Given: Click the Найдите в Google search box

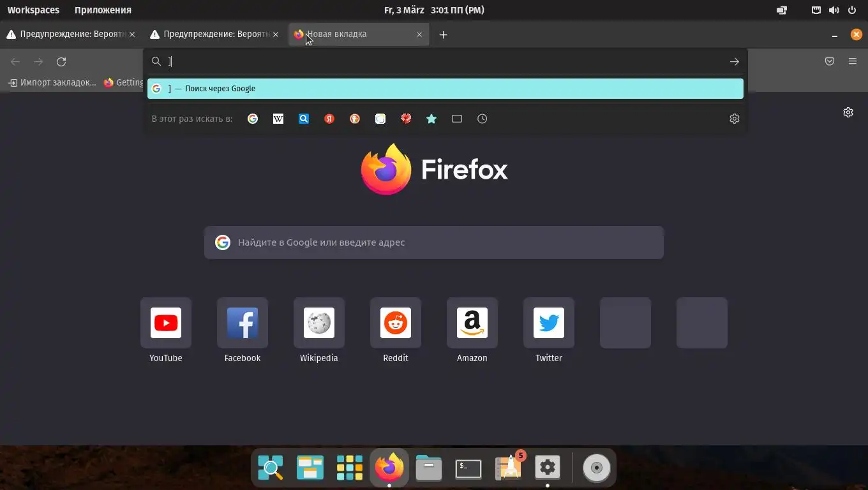Looking at the screenshot, I should 434,242.
